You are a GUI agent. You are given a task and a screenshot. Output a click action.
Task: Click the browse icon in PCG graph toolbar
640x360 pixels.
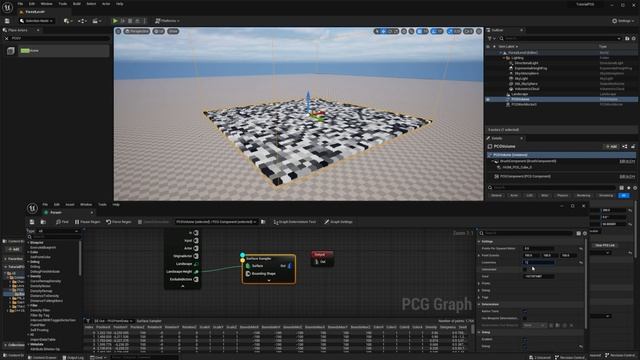[x=43, y=222]
